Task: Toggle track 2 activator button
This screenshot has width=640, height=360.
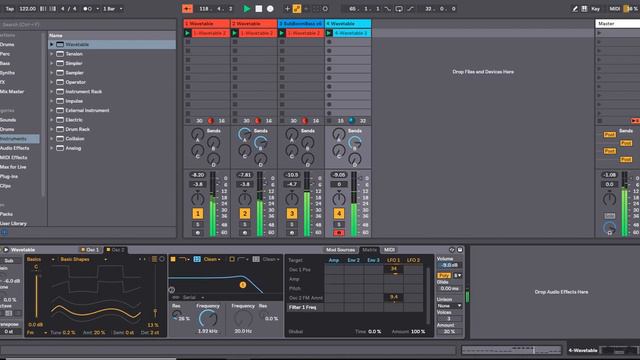Action: (244, 213)
